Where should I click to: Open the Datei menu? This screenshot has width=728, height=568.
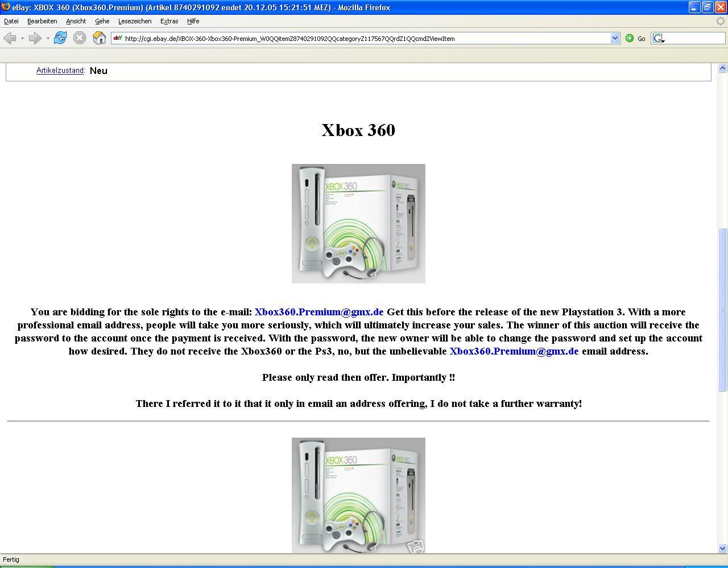click(x=11, y=21)
